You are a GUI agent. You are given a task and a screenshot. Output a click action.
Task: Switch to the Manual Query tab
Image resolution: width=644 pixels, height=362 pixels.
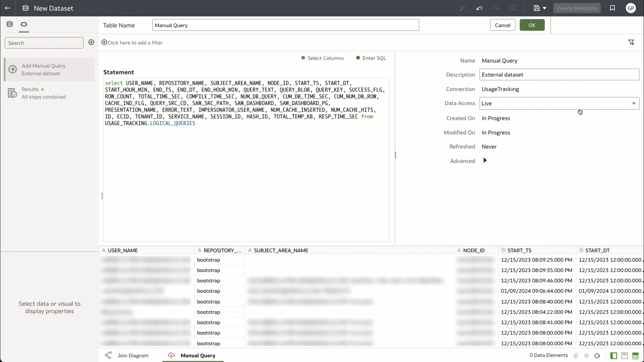[x=198, y=356]
